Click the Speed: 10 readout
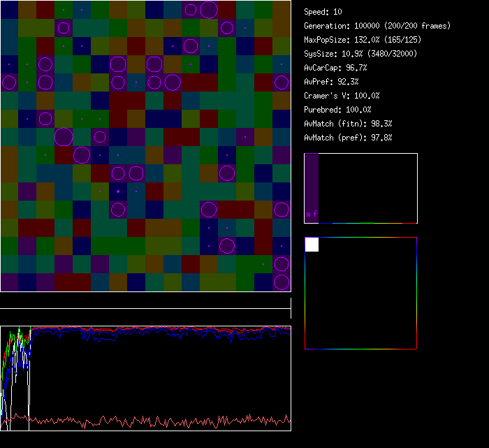This screenshot has width=489, height=448. (323, 12)
